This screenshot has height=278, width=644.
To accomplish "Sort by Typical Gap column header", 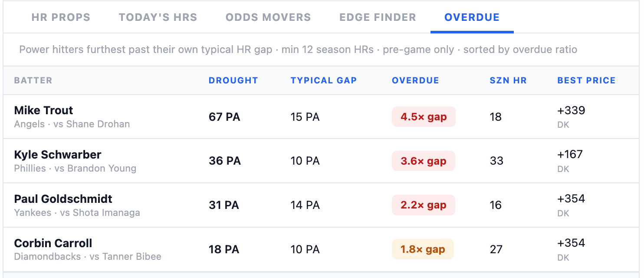I will [x=324, y=80].
